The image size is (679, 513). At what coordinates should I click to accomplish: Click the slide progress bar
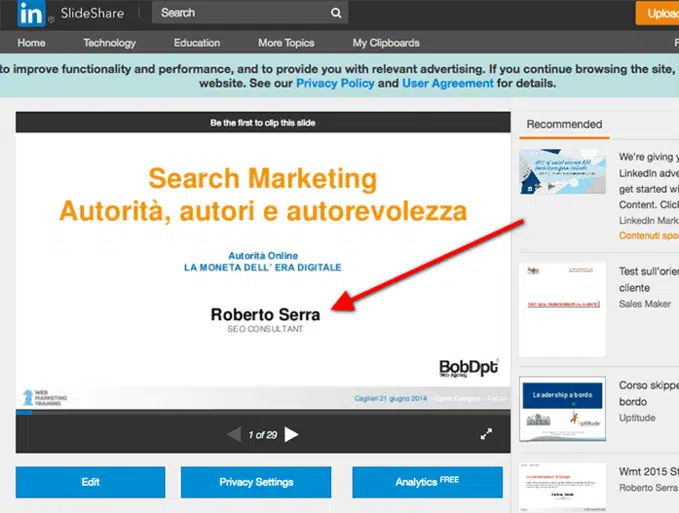tap(263, 412)
